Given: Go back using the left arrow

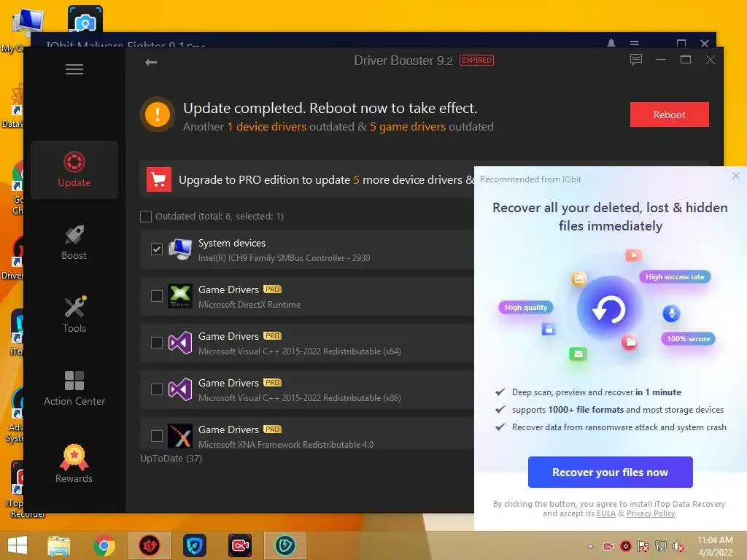Looking at the screenshot, I should (151, 62).
